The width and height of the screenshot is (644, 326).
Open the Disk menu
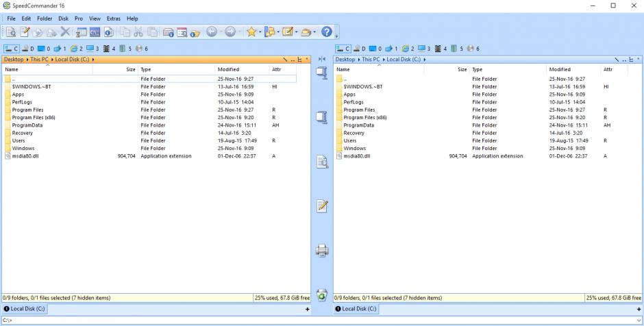coord(63,18)
